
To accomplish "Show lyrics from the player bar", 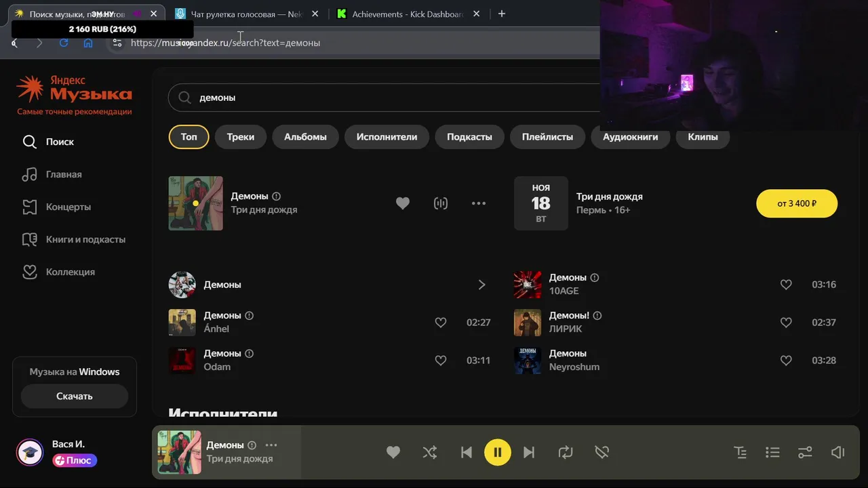I will [x=741, y=452].
